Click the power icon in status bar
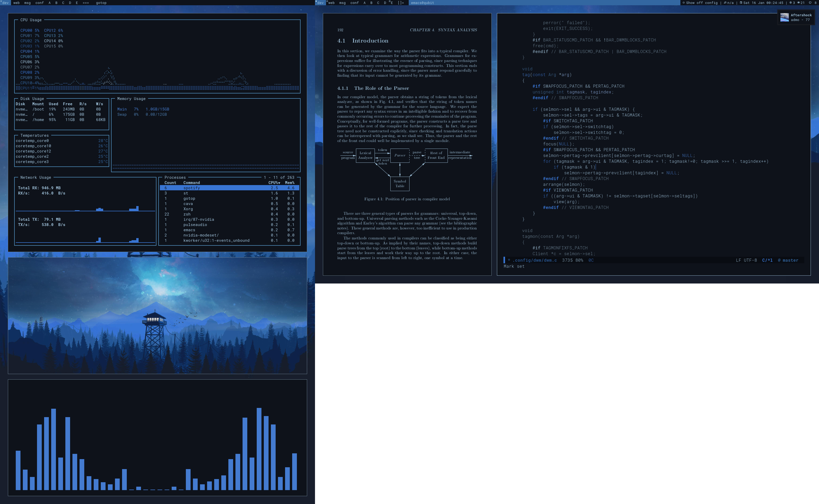The width and height of the screenshot is (819, 504). click(x=684, y=3)
